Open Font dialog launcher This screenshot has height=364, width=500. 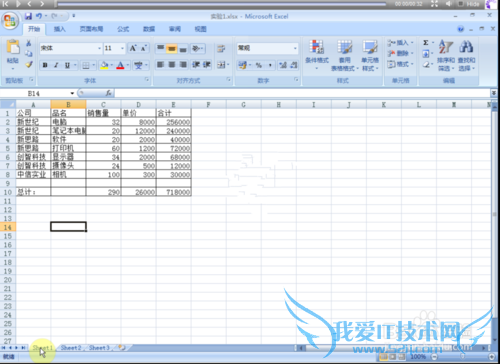147,80
